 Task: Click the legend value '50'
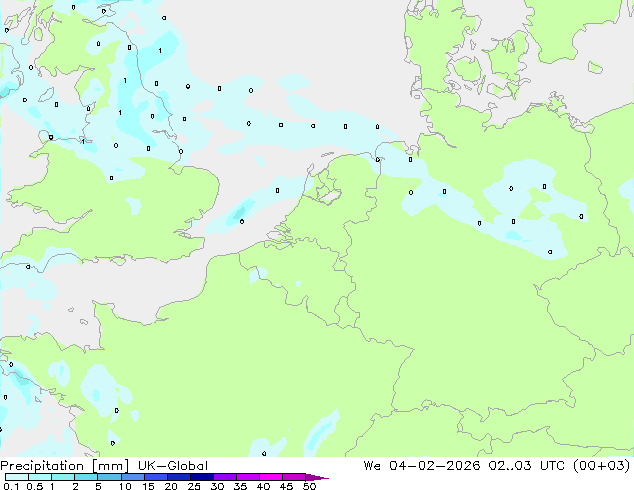click(309, 486)
